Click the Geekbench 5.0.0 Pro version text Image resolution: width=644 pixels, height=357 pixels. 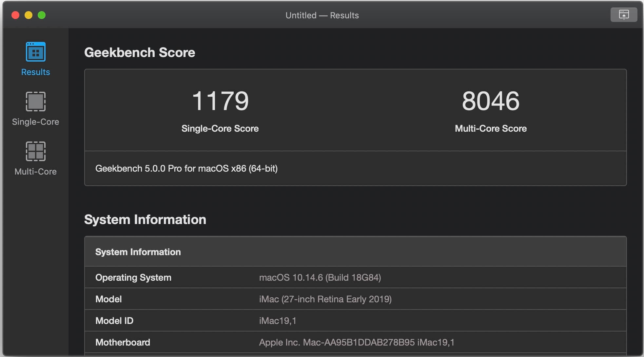coord(186,168)
